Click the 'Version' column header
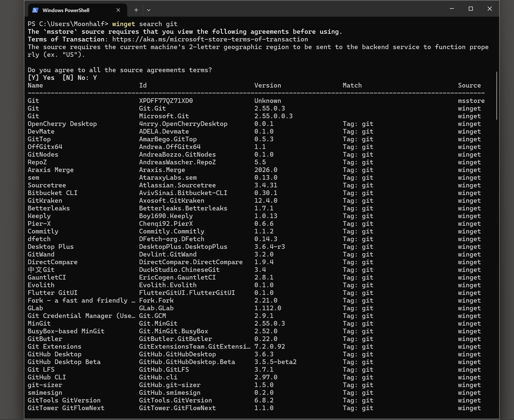Viewport: 514px width, 420px height. point(268,85)
